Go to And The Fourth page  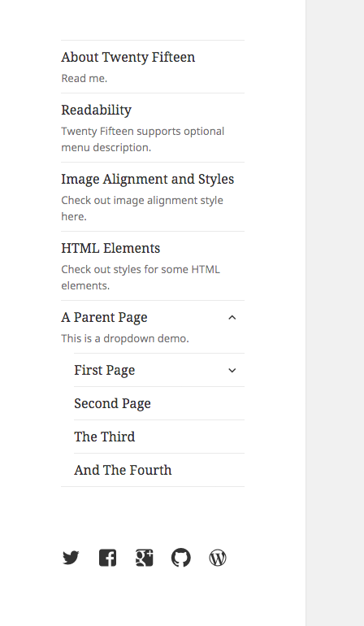click(x=123, y=470)
